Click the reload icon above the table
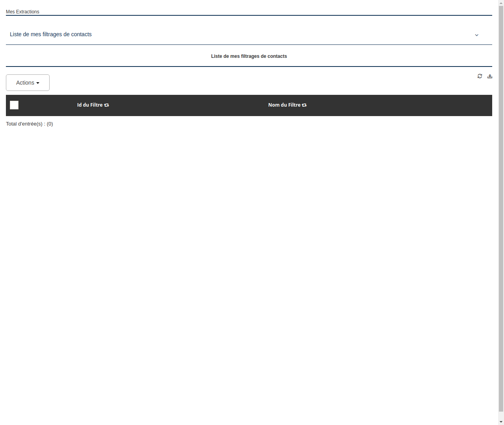 (480, 76)
